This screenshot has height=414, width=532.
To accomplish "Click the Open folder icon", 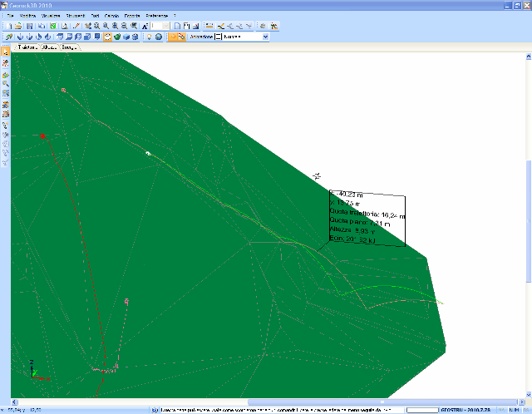I will tap(18, 26).
